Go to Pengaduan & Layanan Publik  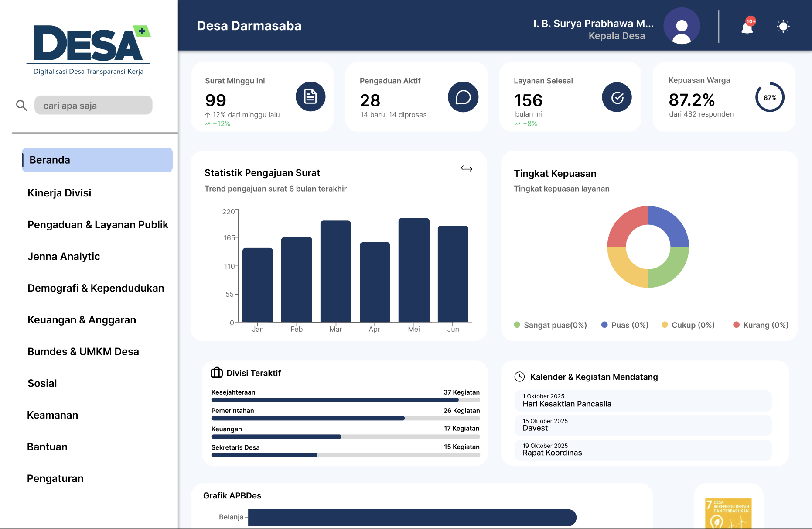pyautogui.click(x=98, y=225)
